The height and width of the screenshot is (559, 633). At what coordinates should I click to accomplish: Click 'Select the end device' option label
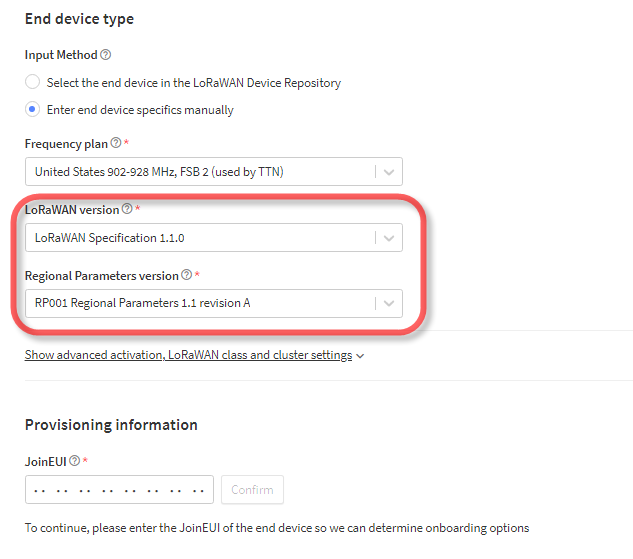pyautogui.click(x=194, y=83)
